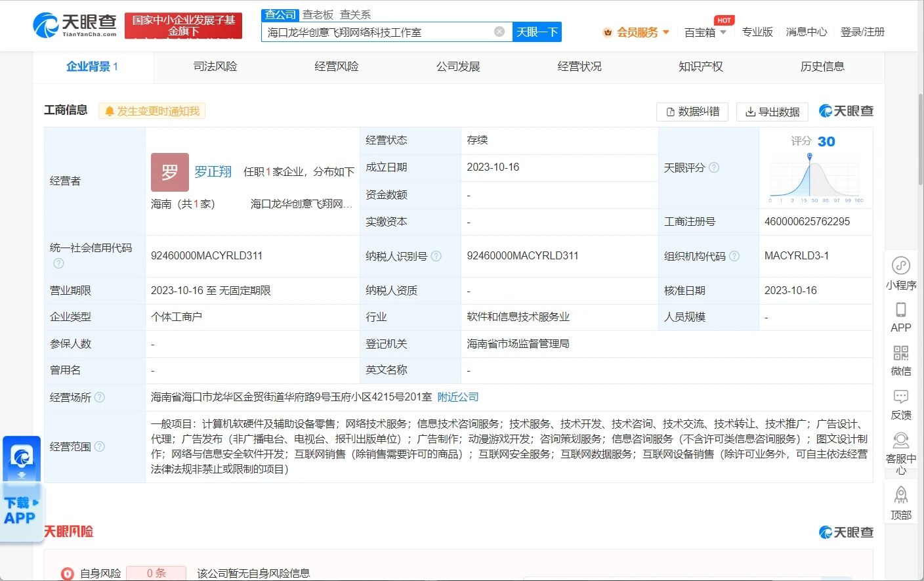Click 登录/注册 to sign in
The height and width of the screenshot is (581, 924).
(862, 32)
